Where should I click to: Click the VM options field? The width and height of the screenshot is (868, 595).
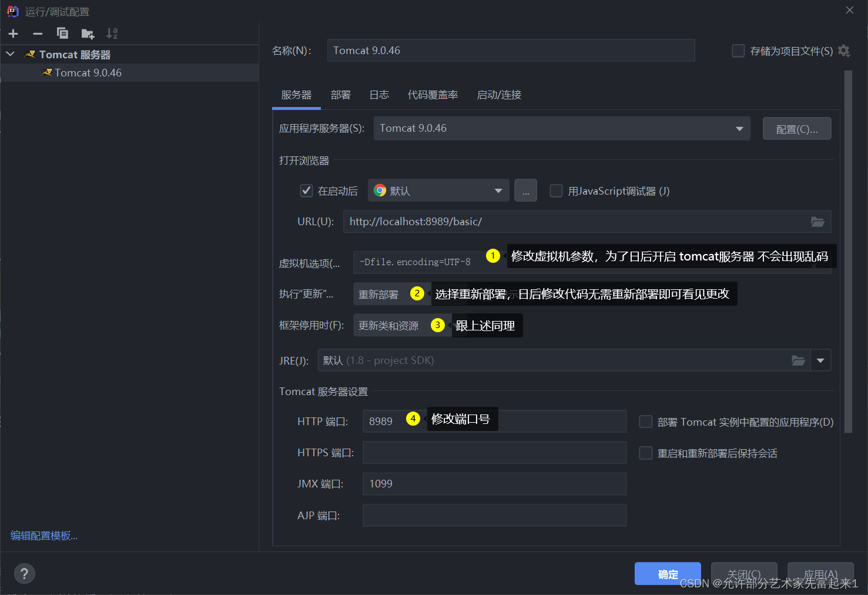pyautogui.click(x=592, y=262)
